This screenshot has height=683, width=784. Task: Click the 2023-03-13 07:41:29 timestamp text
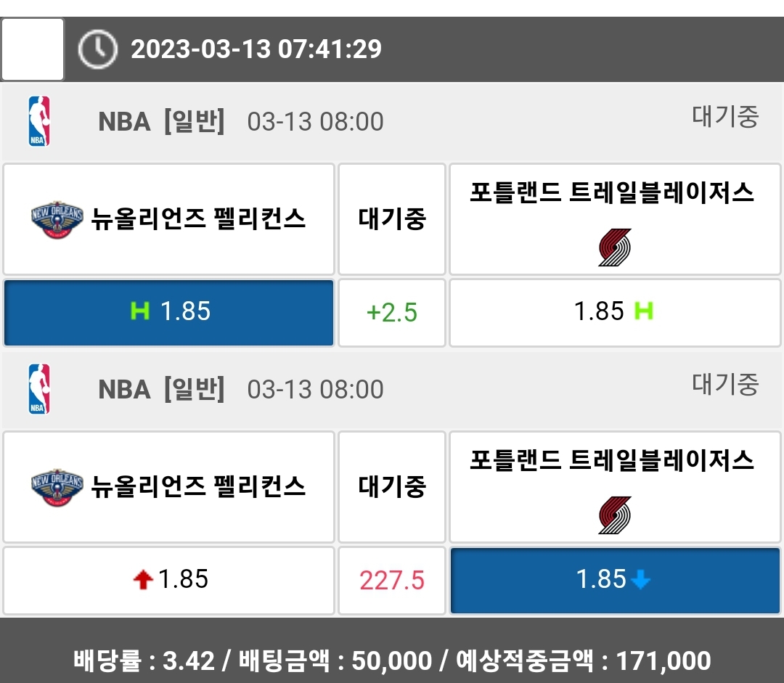[x=256, y=49]
